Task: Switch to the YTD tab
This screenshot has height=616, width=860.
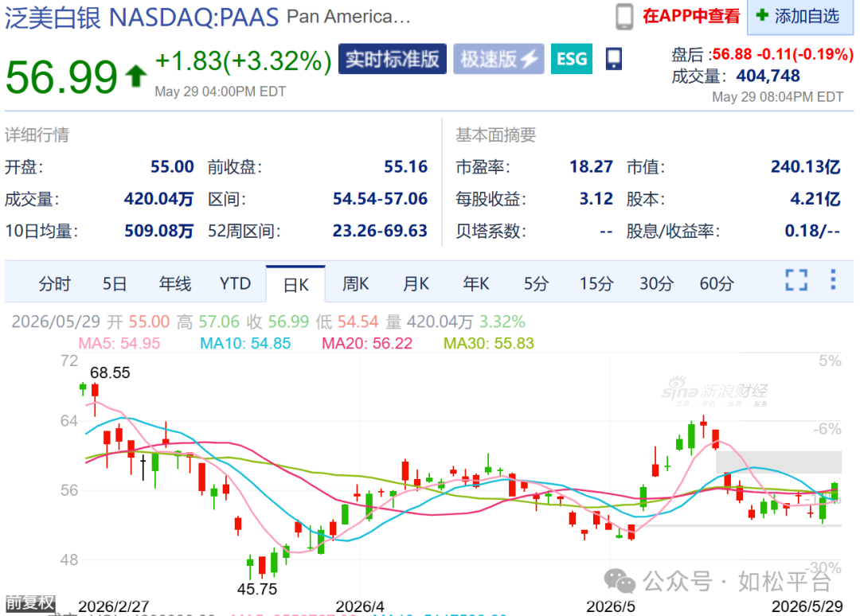Action: pyautogui.click(x=235, y=284)
